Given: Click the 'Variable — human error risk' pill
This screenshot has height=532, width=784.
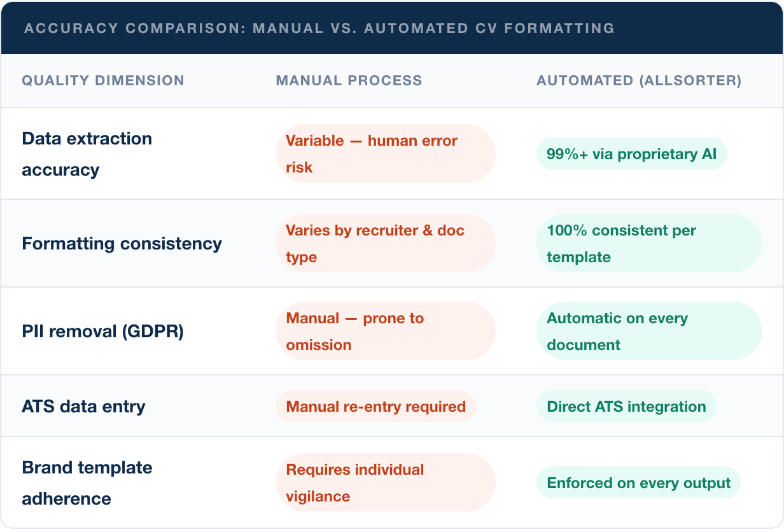Looking at the screenshot, I should coord(385,153).
